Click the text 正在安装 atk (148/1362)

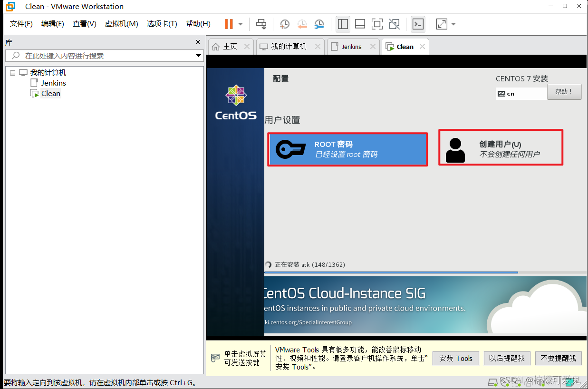(x=310, y=264)
